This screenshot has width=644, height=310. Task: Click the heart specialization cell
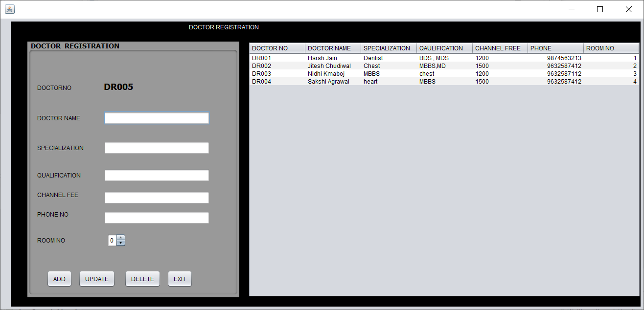click(389, 81)
